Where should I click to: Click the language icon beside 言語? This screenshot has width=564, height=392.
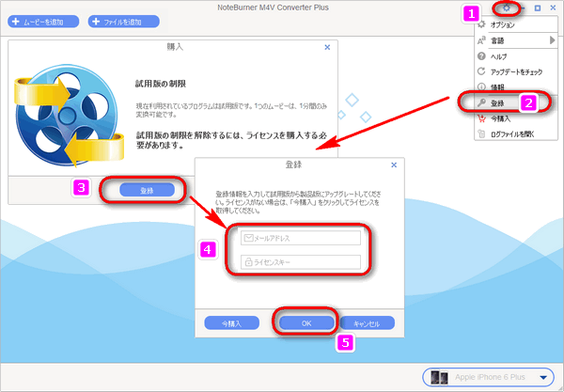point(481,40)
